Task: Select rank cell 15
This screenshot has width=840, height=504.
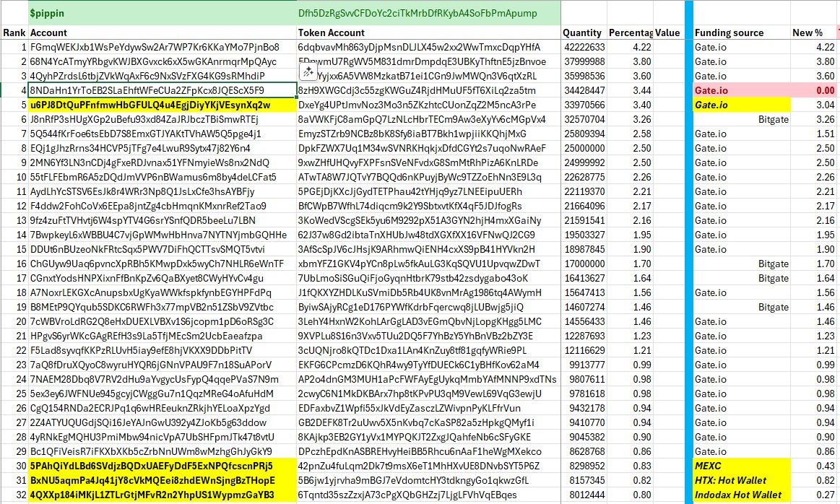Action: point(14,250)
